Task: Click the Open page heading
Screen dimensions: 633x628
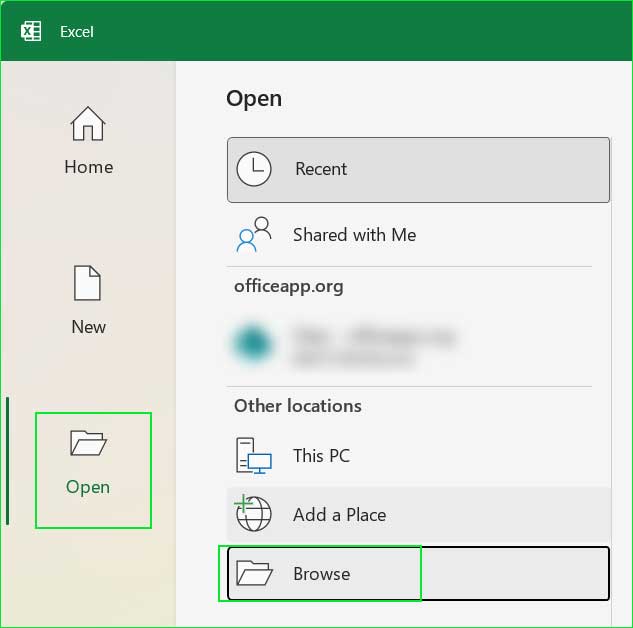Action: pyautogui.click(x=254, y=99)
